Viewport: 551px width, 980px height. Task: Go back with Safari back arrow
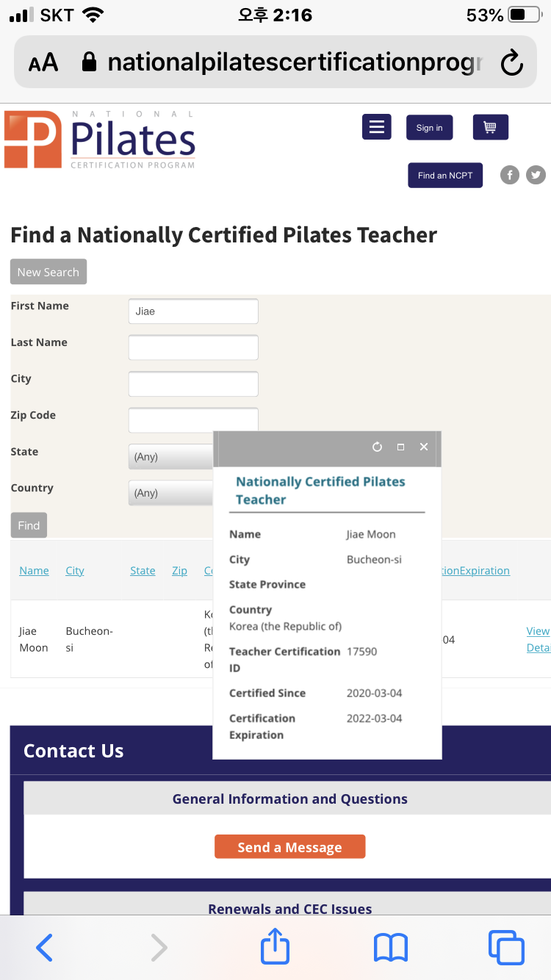(44, 948)
